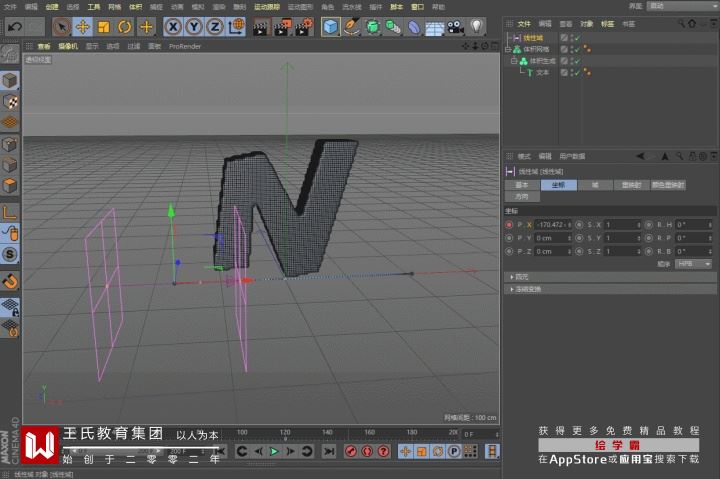Select the Linear Field object in tree

click(x=534, y=38)
